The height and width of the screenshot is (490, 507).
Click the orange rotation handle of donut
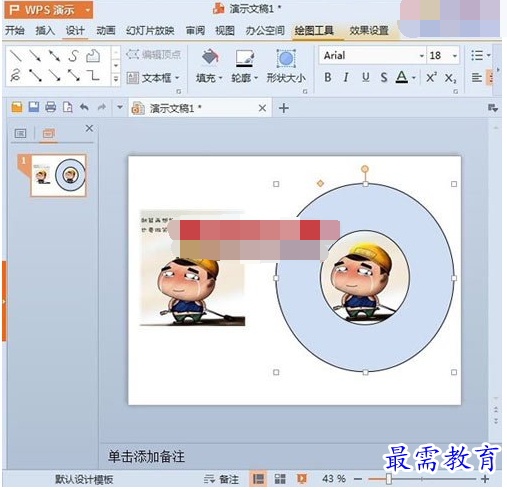(x=365, y=169)
